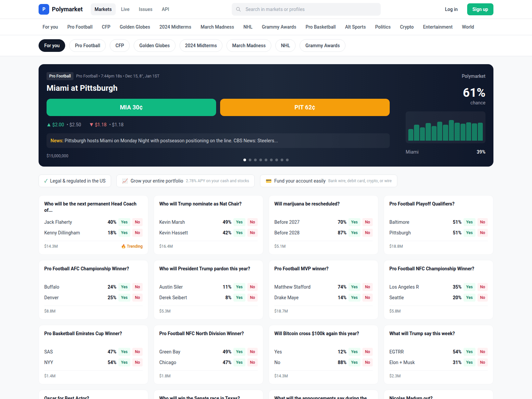Buy MIA 30¢
The width and height of the screenshot is (532, 399).
131,107
